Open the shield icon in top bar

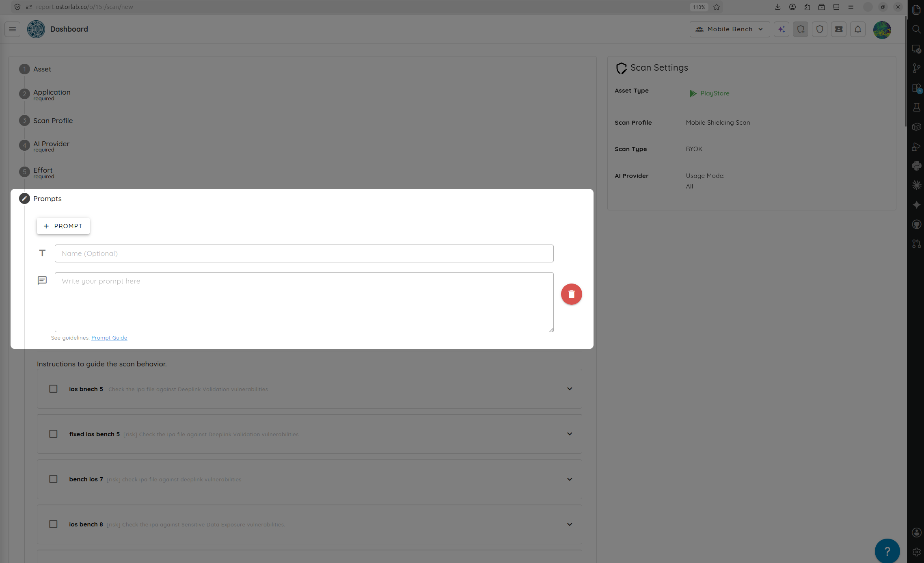point(820,29)
